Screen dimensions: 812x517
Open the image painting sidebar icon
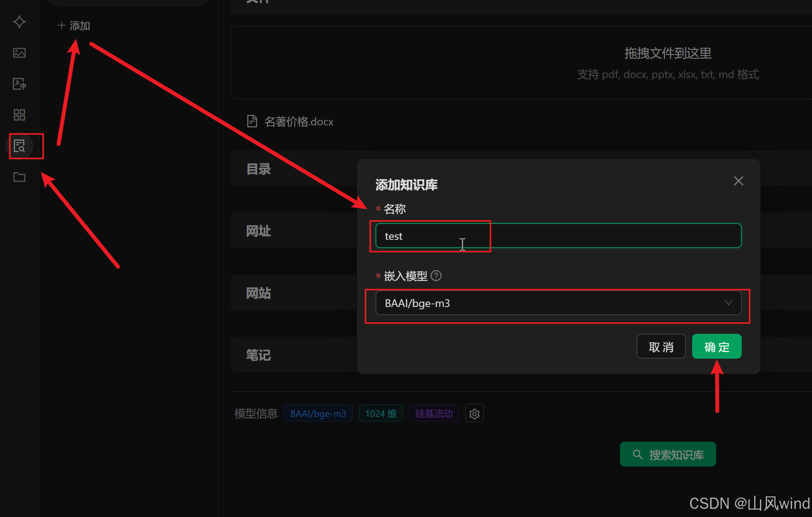(x=19, y=53)
